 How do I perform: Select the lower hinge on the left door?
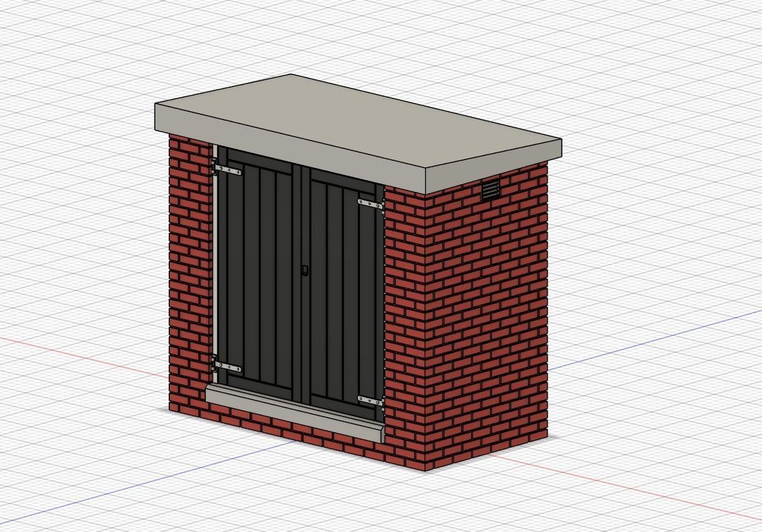tap(227, 367)
